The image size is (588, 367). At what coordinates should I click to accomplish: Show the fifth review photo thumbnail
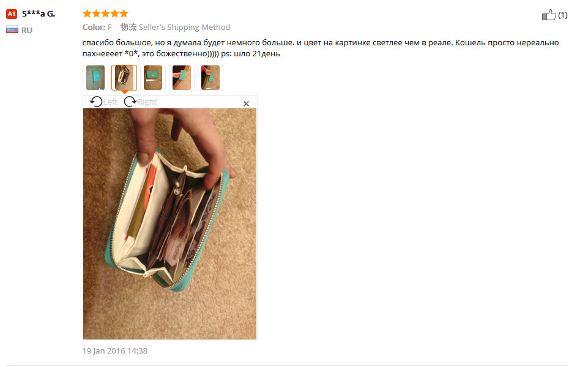pyautogui.click(x=210, y=78)
